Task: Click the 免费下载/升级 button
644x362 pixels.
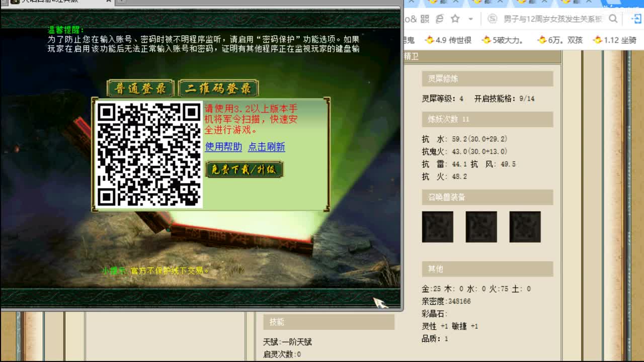Action: point(245,169)
